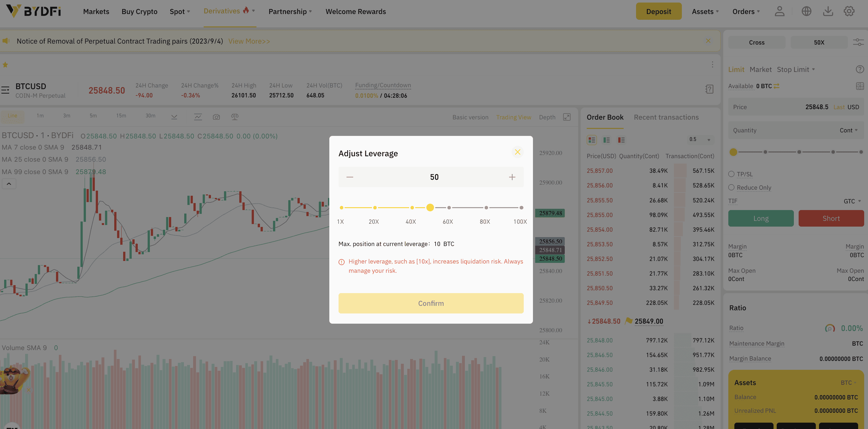This screenshot has height=429, width=868.
Task: Click the download app icon
Action: pyautogui.click(x=828, y=11)
